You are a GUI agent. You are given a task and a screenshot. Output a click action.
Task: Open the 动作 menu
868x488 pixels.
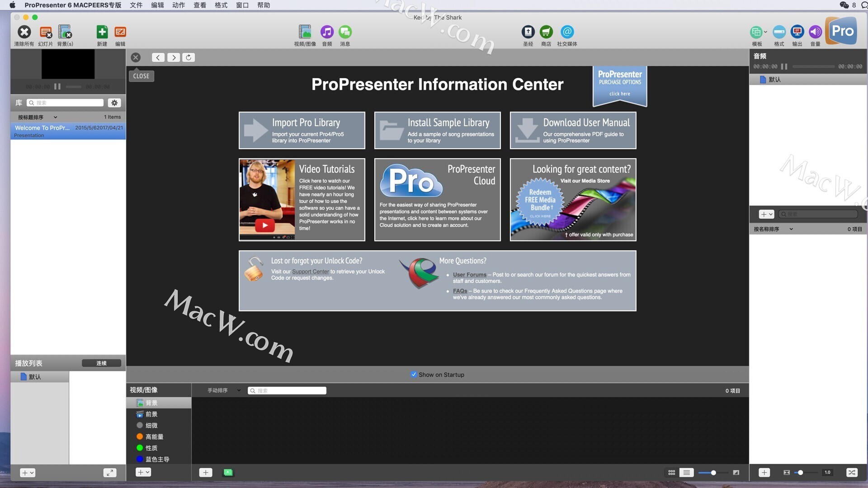[179, 5]
